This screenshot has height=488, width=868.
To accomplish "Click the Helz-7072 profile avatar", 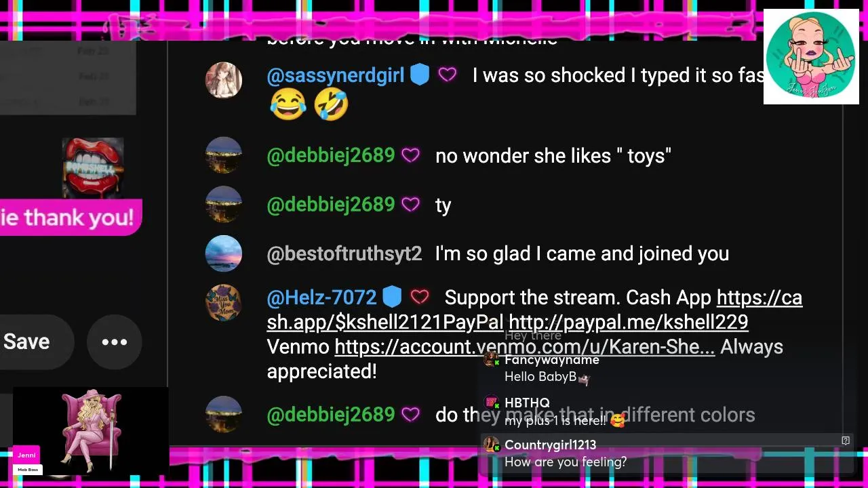I will [224, 302].
